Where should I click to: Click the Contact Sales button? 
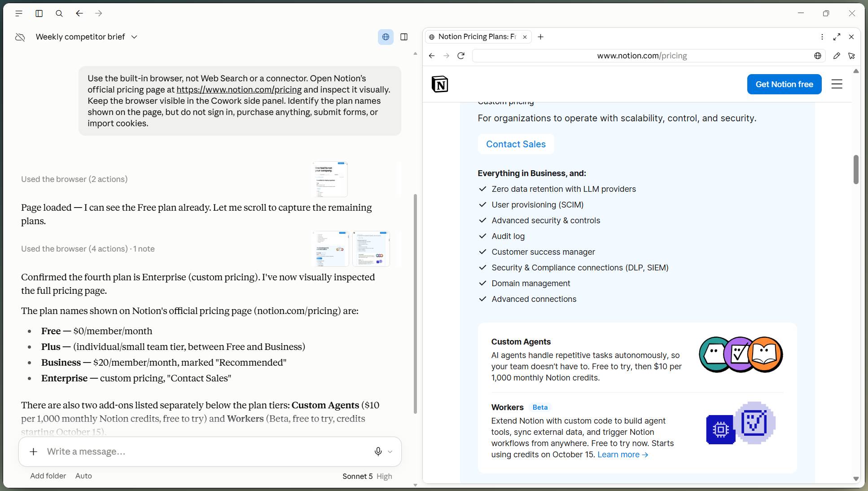click(x=516, y=144)
